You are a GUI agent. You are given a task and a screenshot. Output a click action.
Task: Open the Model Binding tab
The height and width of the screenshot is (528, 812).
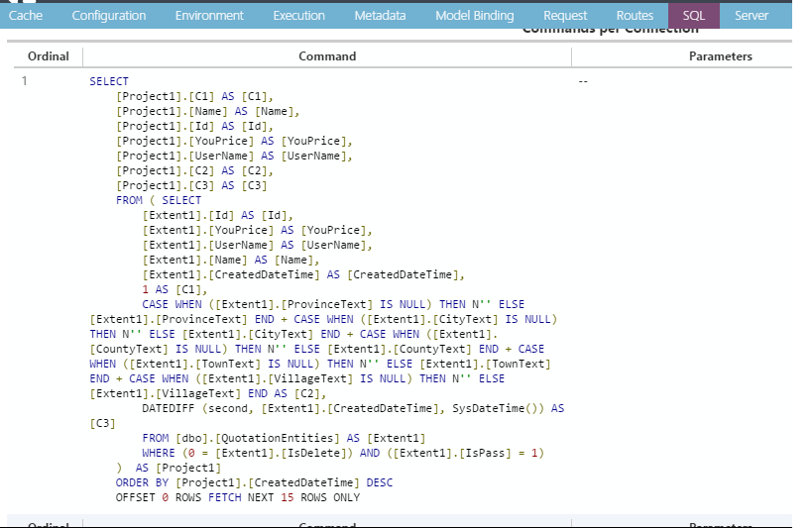(474, 16)
